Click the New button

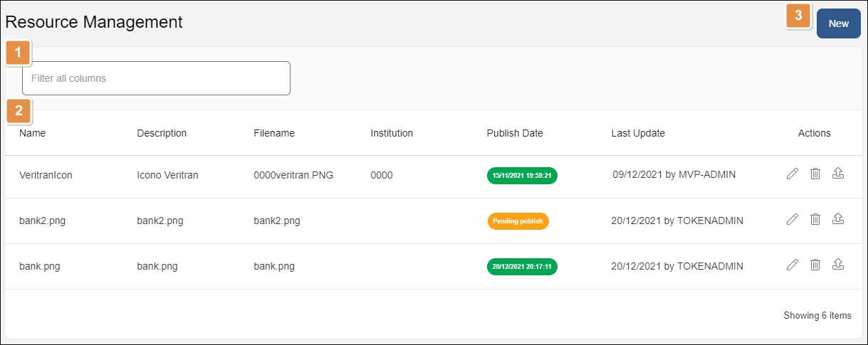click(838, 23)
